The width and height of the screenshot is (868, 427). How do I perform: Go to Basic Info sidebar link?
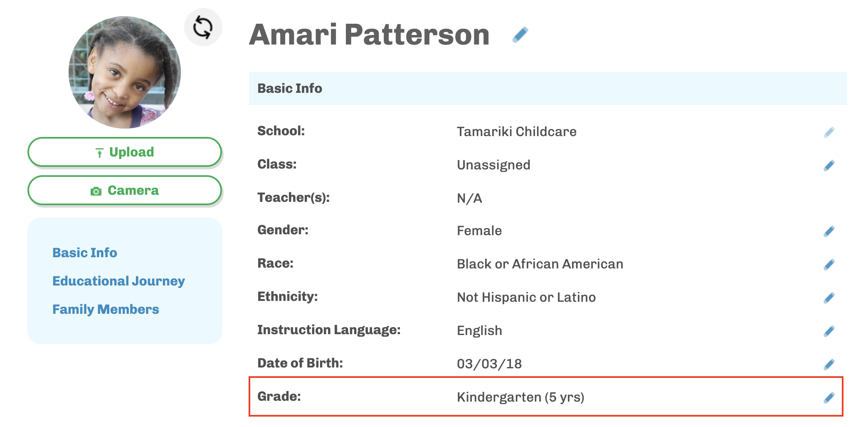(x=85, y=253)
